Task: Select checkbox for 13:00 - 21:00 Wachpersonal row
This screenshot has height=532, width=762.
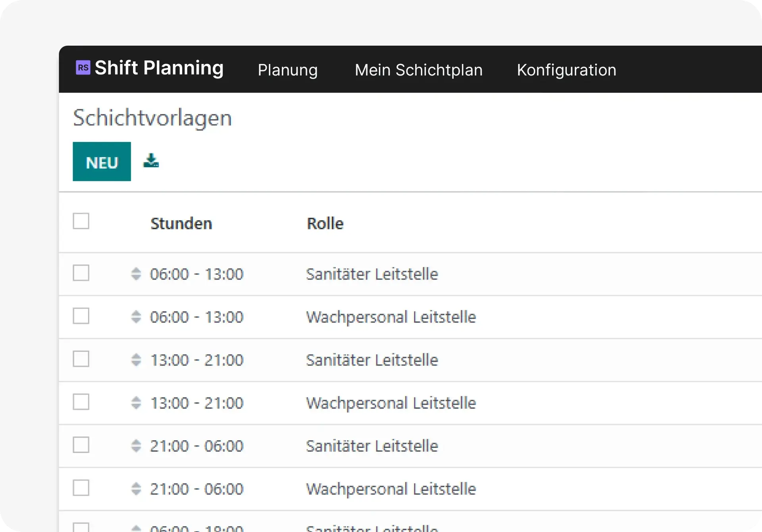Action: tap(81, 402)
